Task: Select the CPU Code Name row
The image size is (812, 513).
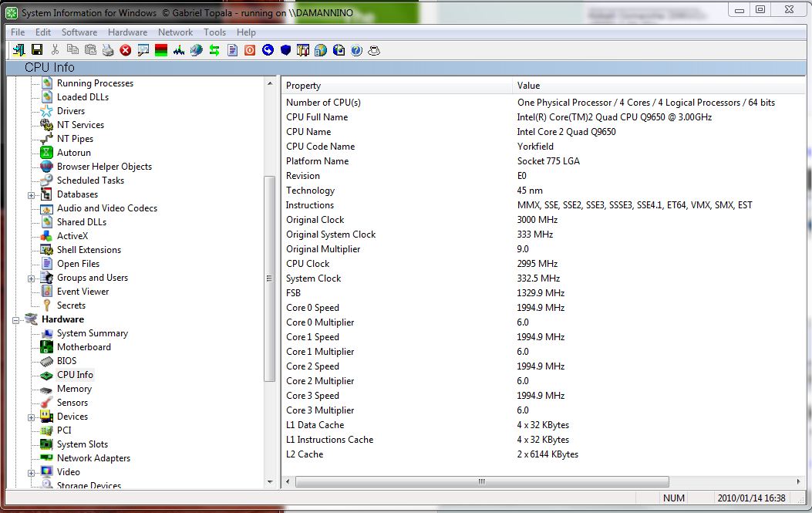Action: tap(544, 146)
